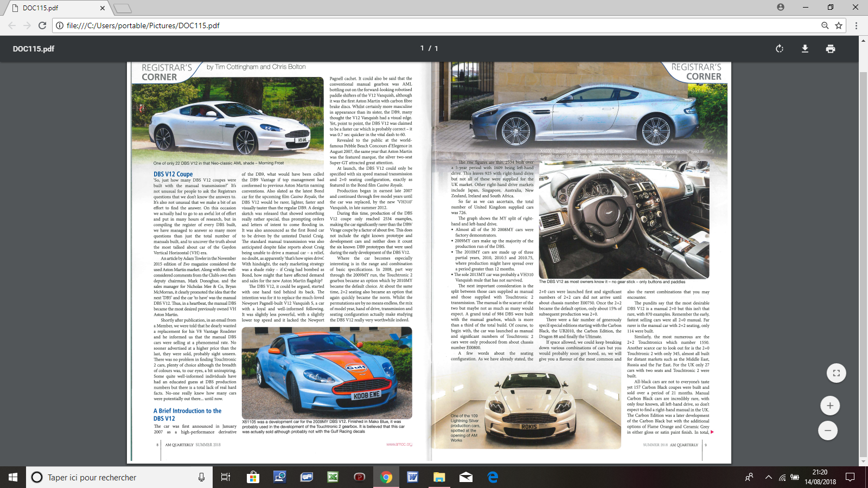
Task: Open the Mail app on taskbar
Action: pyautogui.click(x=466, y=477)
